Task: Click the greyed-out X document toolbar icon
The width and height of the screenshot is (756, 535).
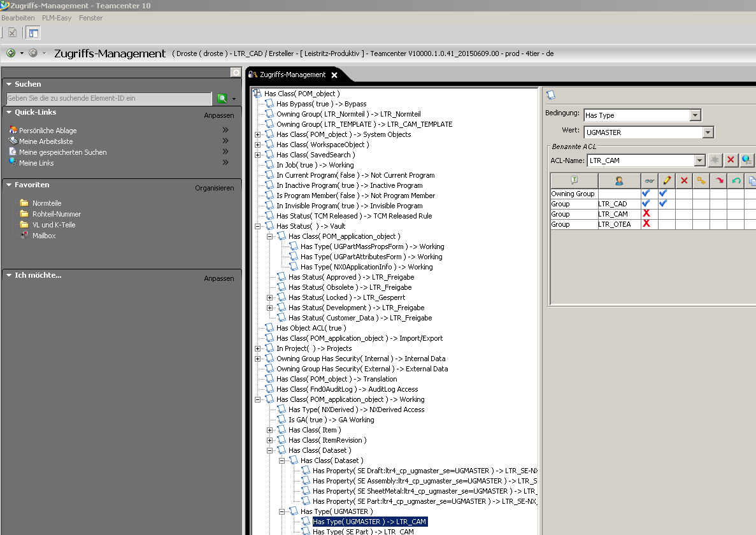Action: pyautogui.click(x=13, y=32)
